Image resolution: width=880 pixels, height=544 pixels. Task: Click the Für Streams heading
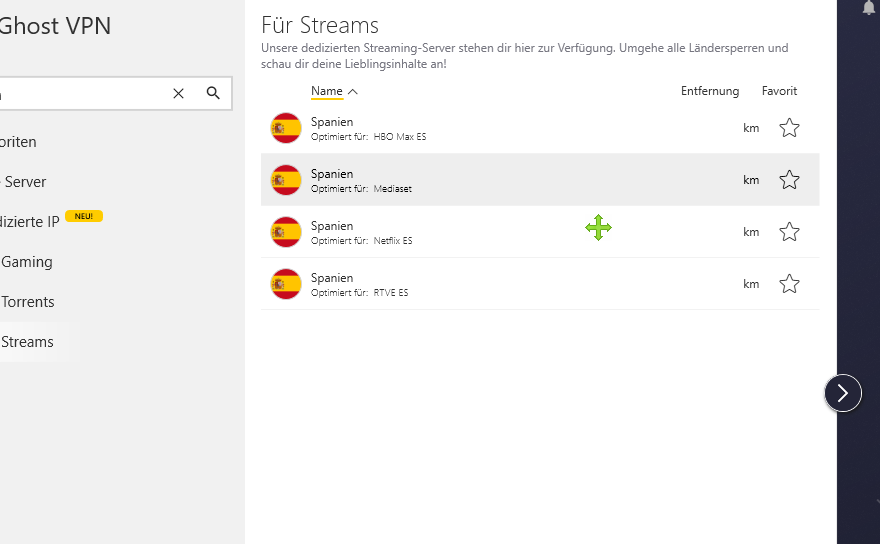(x=320, y=25)
